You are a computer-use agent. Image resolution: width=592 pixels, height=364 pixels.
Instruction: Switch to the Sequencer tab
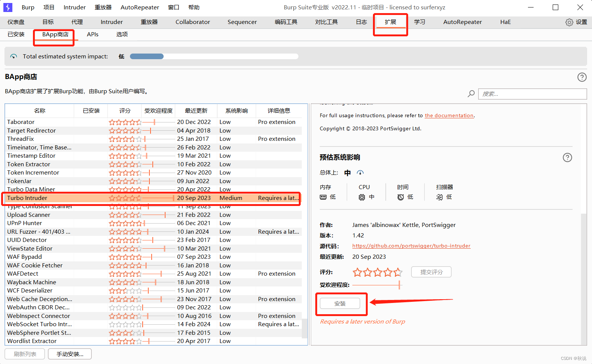coord(242,22)
